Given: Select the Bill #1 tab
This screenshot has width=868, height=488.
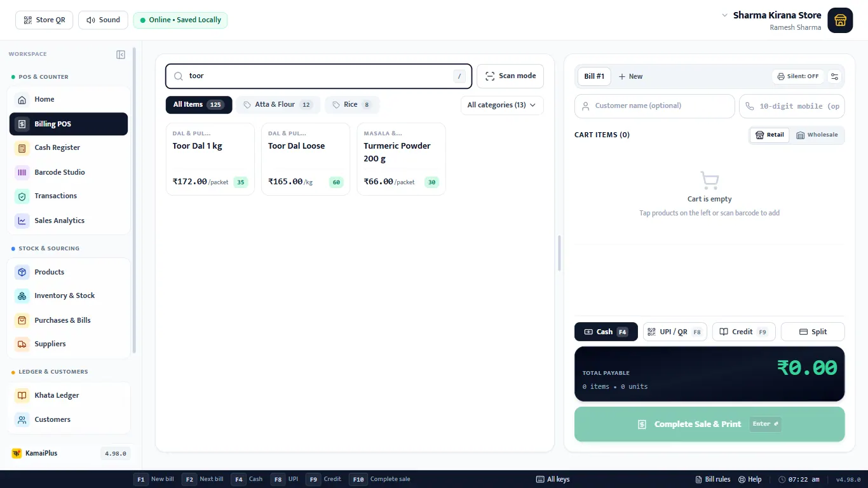Looking at the screenshot, I should 594,76.
